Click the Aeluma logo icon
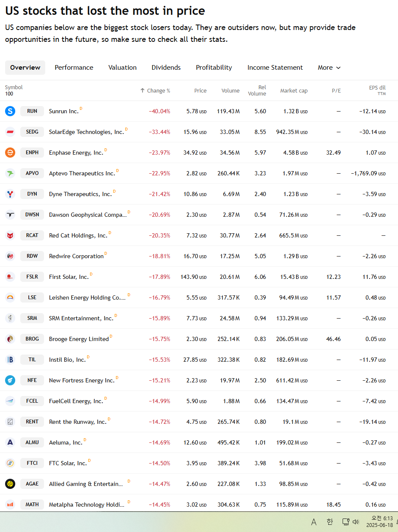 point(10,442)
